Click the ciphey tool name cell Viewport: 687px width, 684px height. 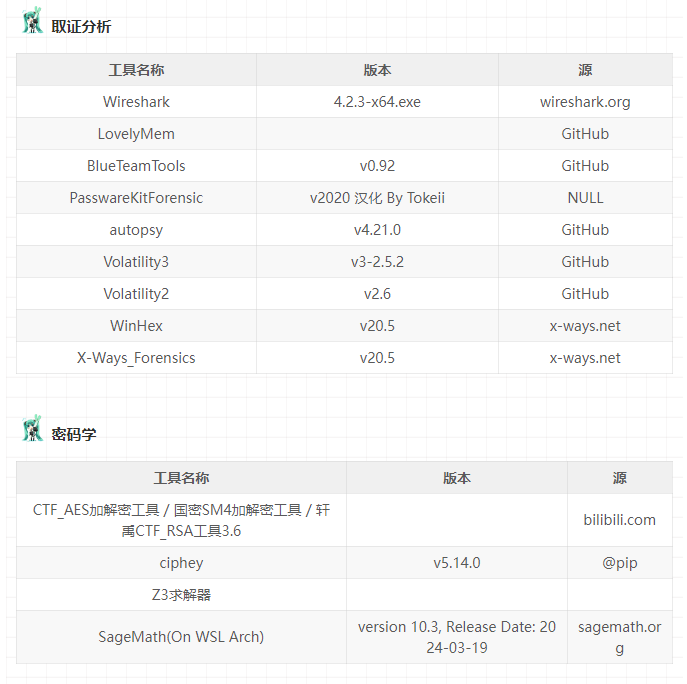181,563
